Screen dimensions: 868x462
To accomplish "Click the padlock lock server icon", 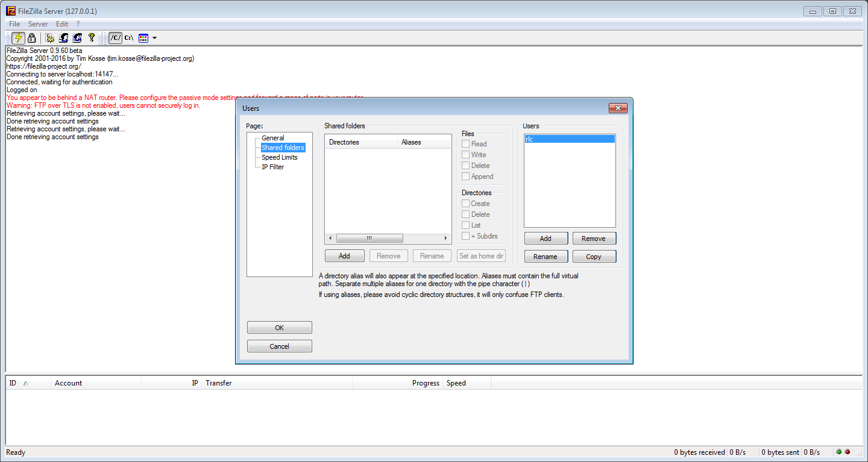I will click(x=31, y=37).
